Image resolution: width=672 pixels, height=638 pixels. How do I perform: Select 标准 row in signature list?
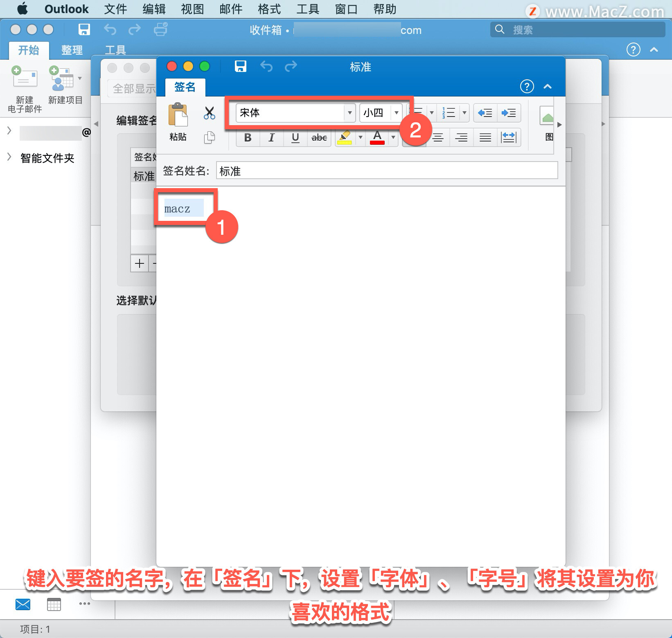pos(144,176)
